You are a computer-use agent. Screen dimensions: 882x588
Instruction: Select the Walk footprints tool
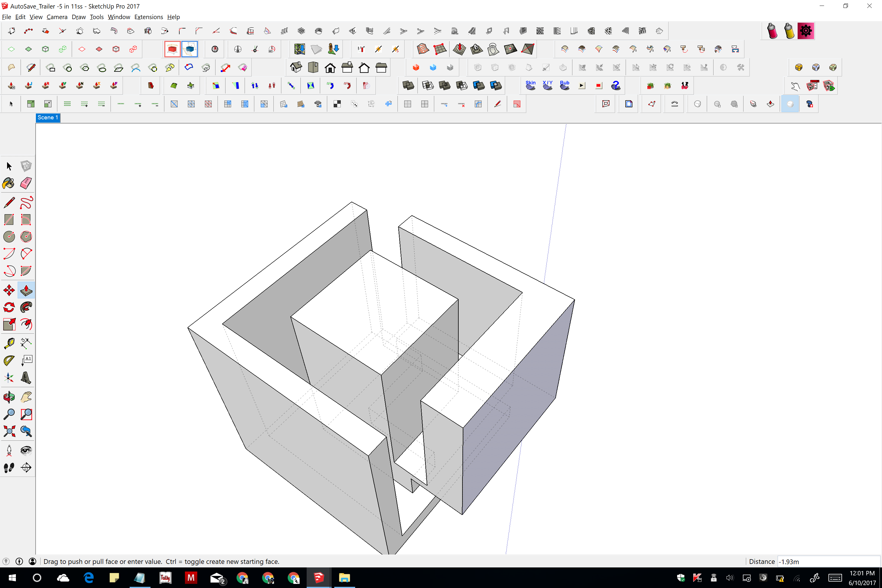tap(9, 467)
